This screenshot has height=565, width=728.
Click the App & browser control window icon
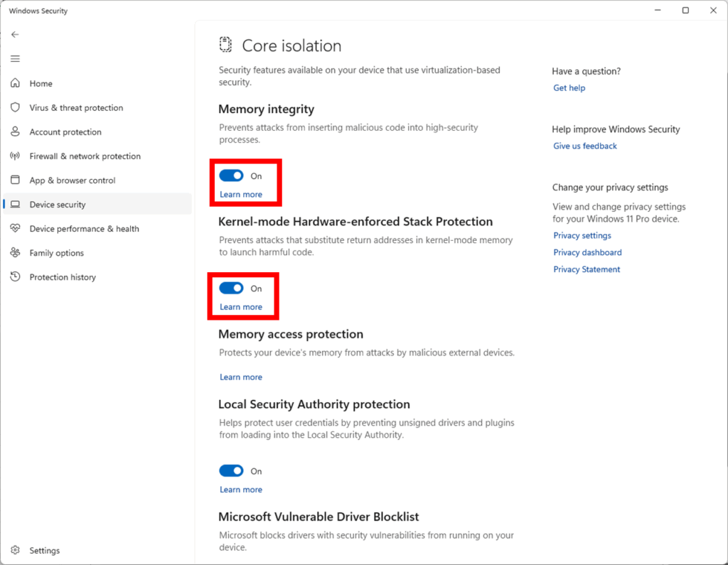pyautogui.click(x=15, y=180)
